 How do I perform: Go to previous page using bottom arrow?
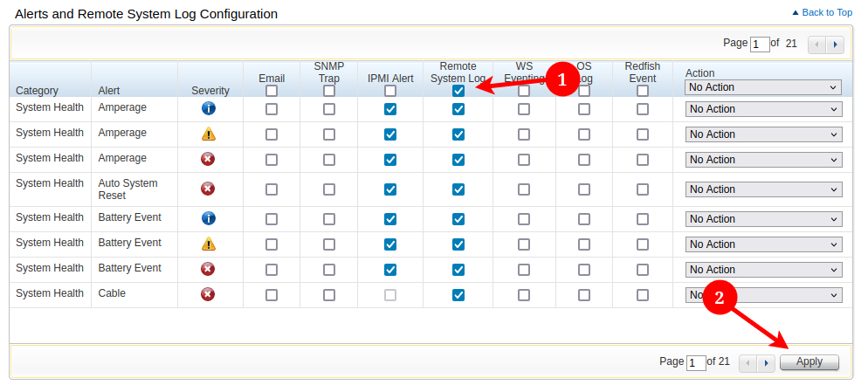coord(748,362)
